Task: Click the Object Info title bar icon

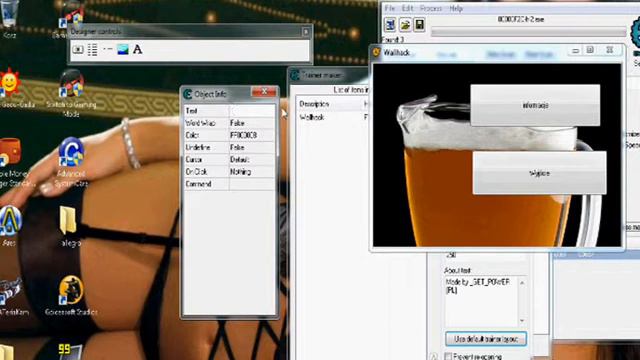Action: [x=188, y=94]
